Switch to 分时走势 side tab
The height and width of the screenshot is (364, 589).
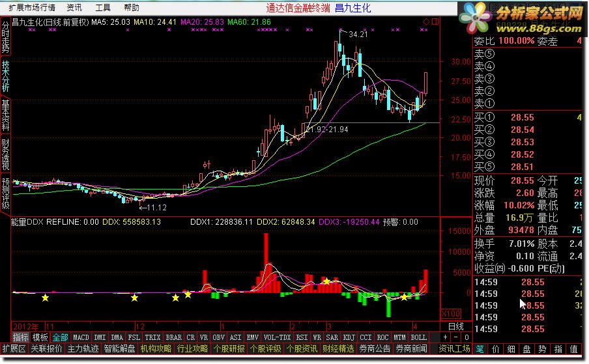(x=5, y=37)
